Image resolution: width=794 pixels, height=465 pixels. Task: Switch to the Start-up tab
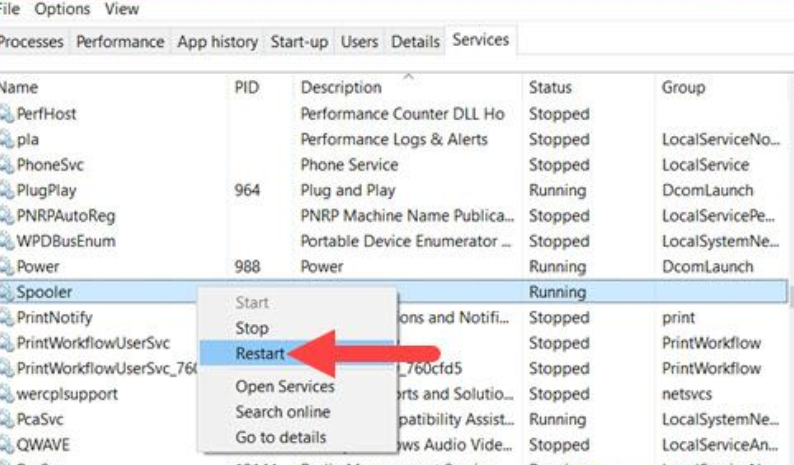(299, 42)
